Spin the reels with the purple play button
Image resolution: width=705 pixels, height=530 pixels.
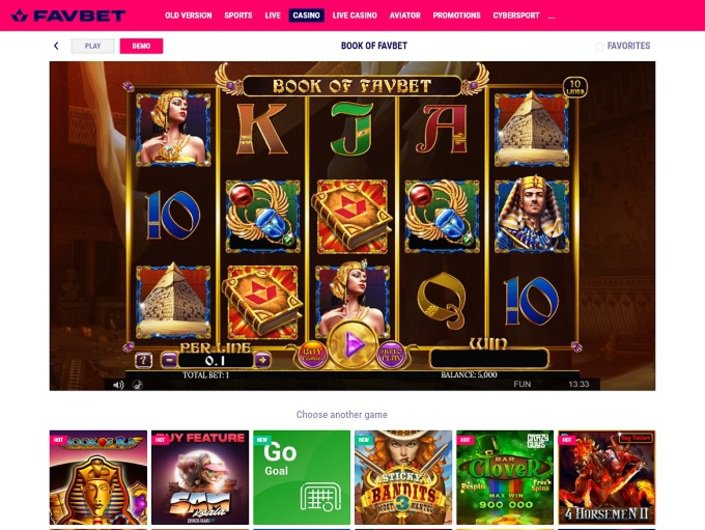click(x=352, y=345)
